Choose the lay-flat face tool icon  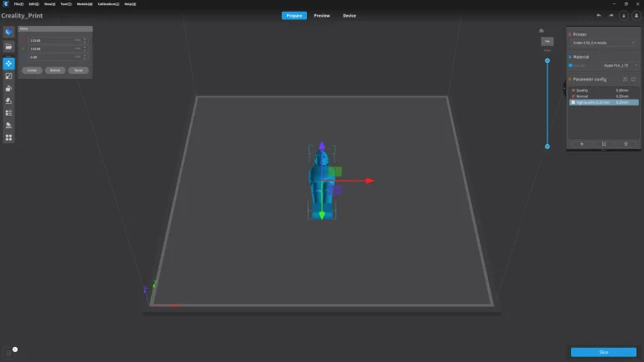(8, 101)
